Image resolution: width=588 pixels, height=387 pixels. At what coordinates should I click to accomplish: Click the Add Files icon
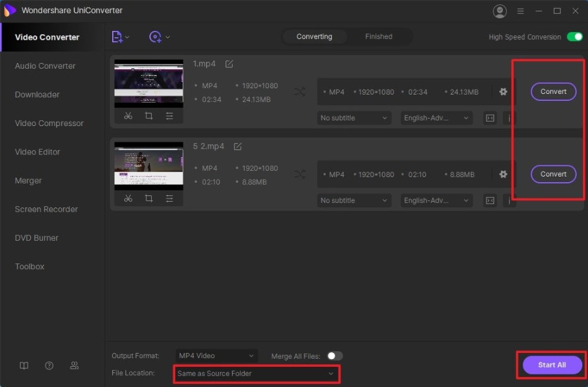point(117,37)
